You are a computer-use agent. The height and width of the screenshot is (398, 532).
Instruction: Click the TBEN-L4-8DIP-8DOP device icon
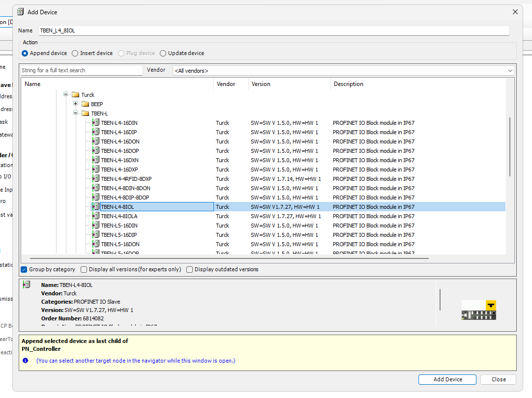pos(96,198)
